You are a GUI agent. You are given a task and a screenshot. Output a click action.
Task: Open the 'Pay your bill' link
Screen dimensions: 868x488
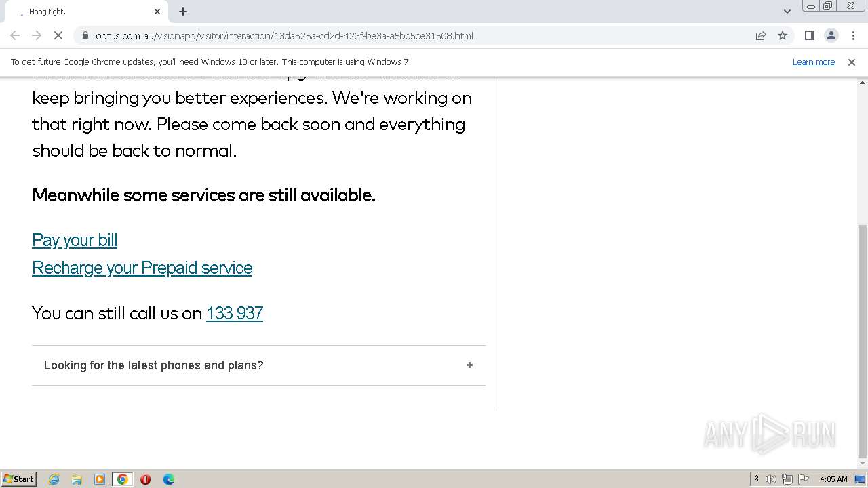coord(75,240)
